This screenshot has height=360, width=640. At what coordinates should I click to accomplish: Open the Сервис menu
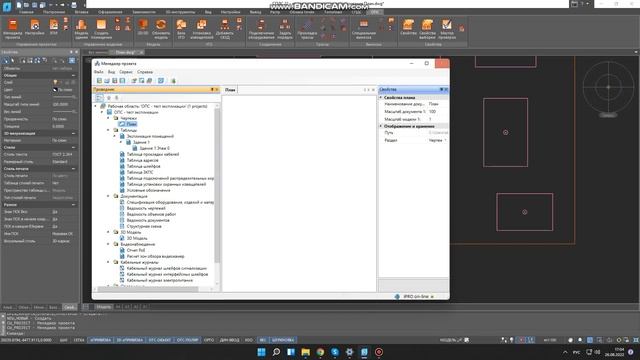(x=126, y=72)
